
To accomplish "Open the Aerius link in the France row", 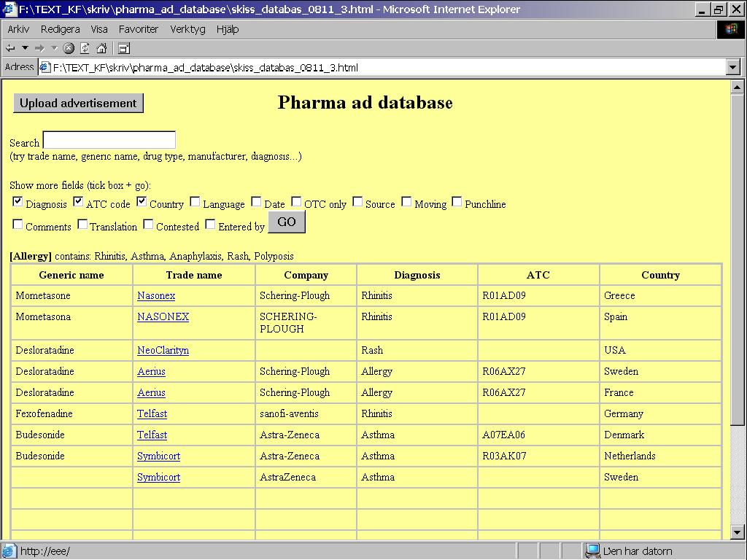I will [x=151, y=393].
